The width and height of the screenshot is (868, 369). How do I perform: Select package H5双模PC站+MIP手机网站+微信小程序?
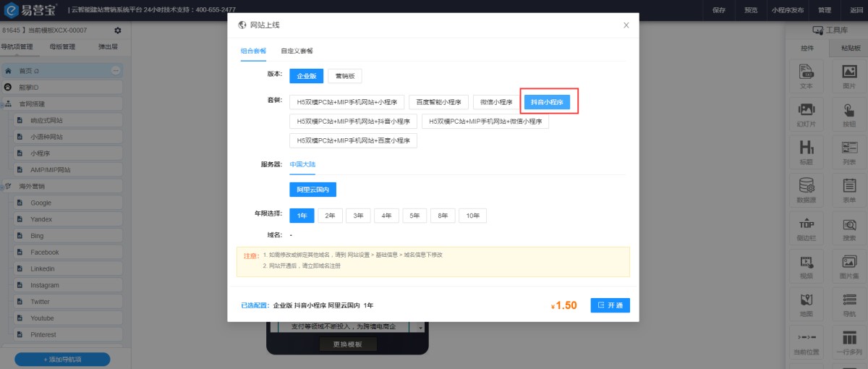(485, 122)
